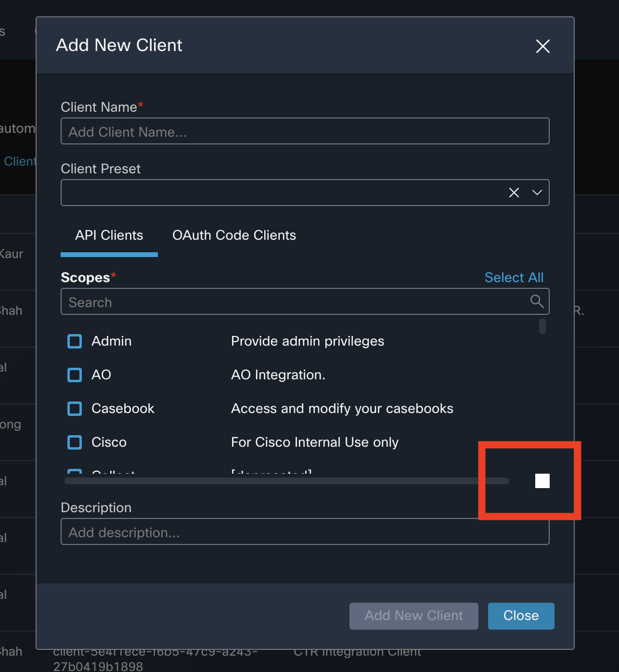Click the Client Name input field
This screenshot has width=619, height=672.
[305, 131]
